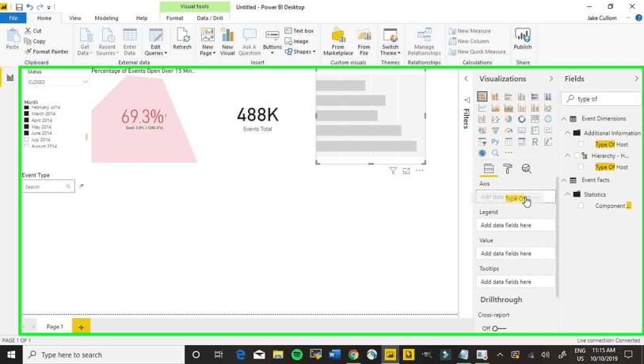Screen dimensions: 644x364
Task: Click the Fields pane search box
Action: click(x=602, y=99)
